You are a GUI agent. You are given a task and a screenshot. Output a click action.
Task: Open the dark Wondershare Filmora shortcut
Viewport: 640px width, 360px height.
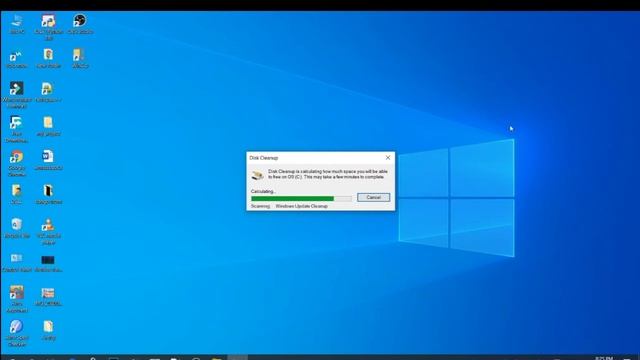click(17, 95)
